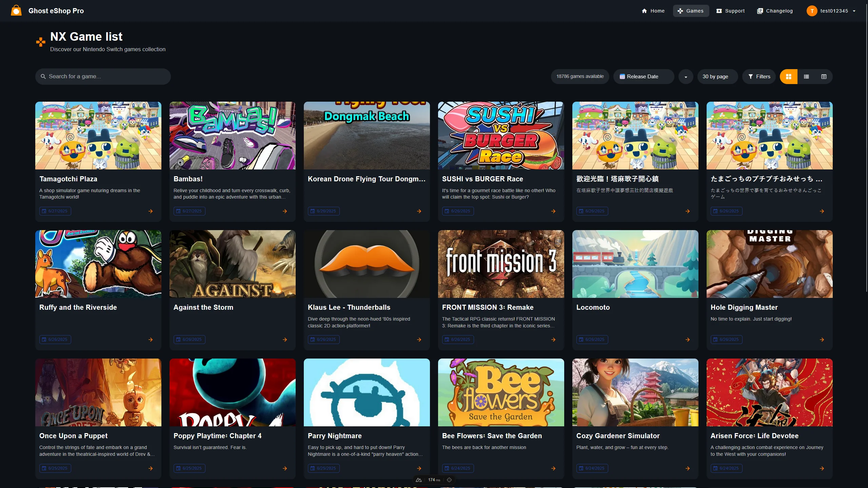Open Hole Digging Master arrow icon
The width and height of the screenshot is (868, 488).
822,340
